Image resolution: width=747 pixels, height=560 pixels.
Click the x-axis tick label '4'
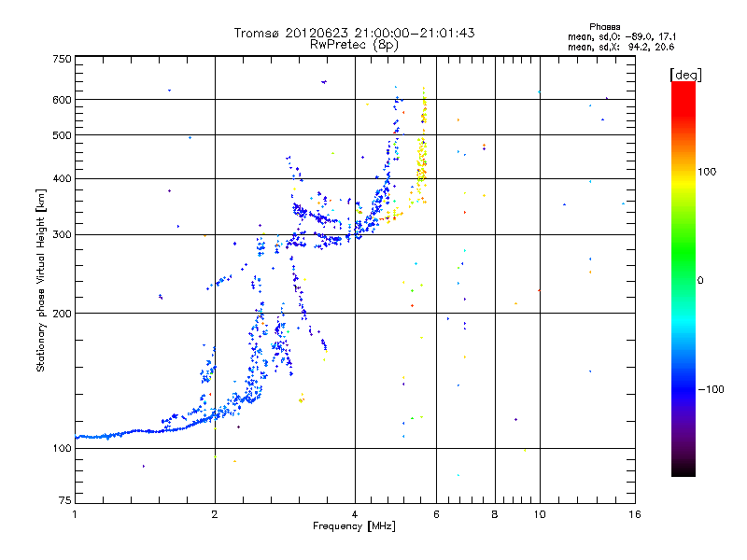tap(355, 514)
